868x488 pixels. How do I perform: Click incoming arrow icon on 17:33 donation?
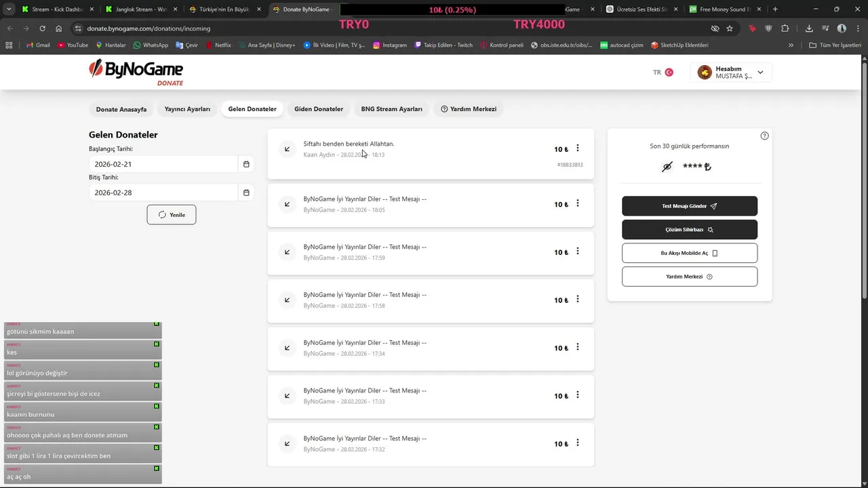tap(288, 396)
